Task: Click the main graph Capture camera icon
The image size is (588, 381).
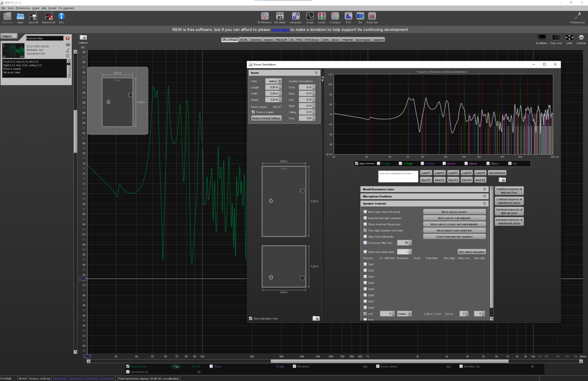Action: 83,38
